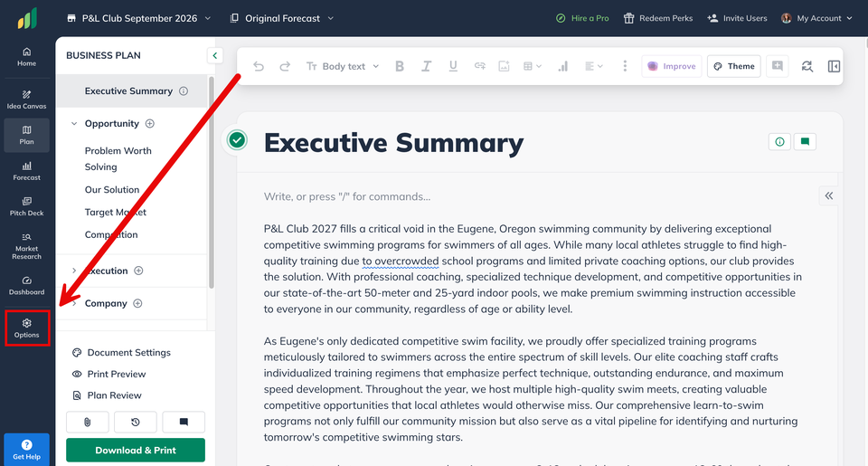Open the Body text style dropdown
This screenshot has height=466, width=868.
pyautogui.click(x=343, y=66)
